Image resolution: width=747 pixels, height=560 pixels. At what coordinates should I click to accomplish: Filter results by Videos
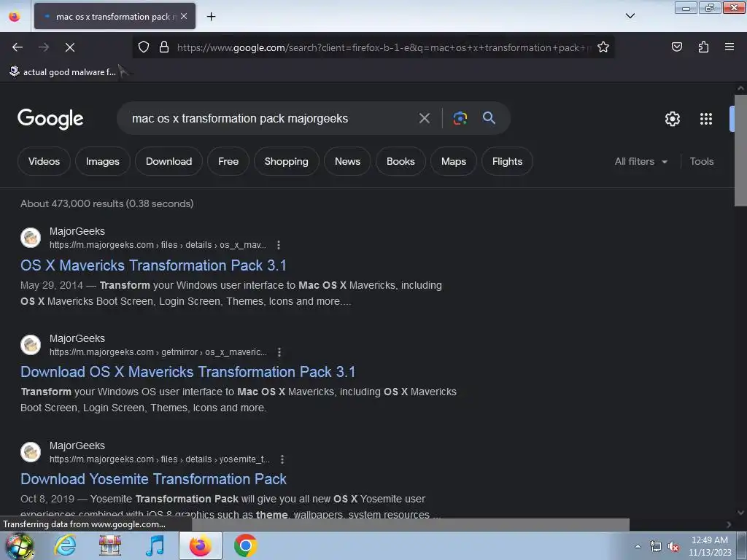pyautogui.click(x=44, y=161)
